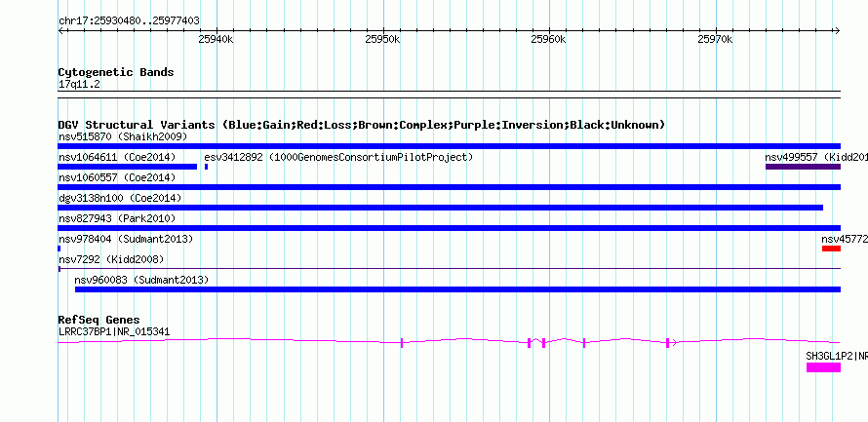Image resolution: width=868 pixels, height=422 pixels.
Task: Open the SH3GL1P2 gene label
Action: coord(837,356)
